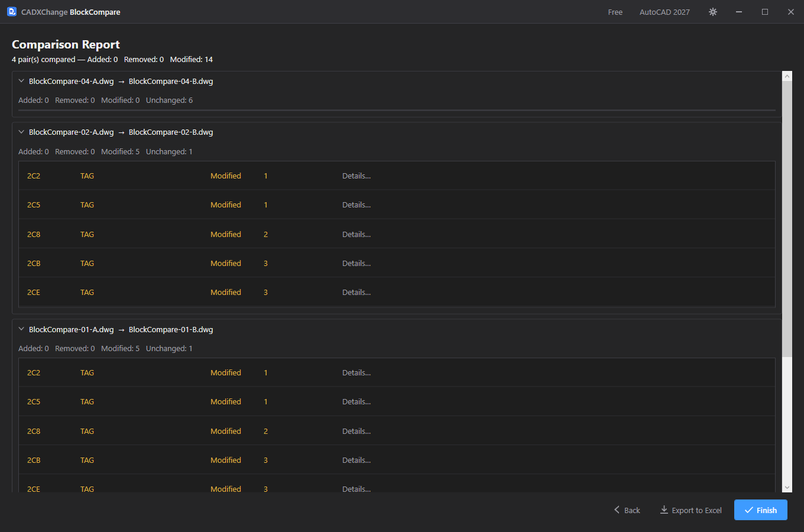The height and width of the screenshot is (532, 804).
Task: Select handle 2C8 in BlockCompare-02 section
Action: pos(34,234)
